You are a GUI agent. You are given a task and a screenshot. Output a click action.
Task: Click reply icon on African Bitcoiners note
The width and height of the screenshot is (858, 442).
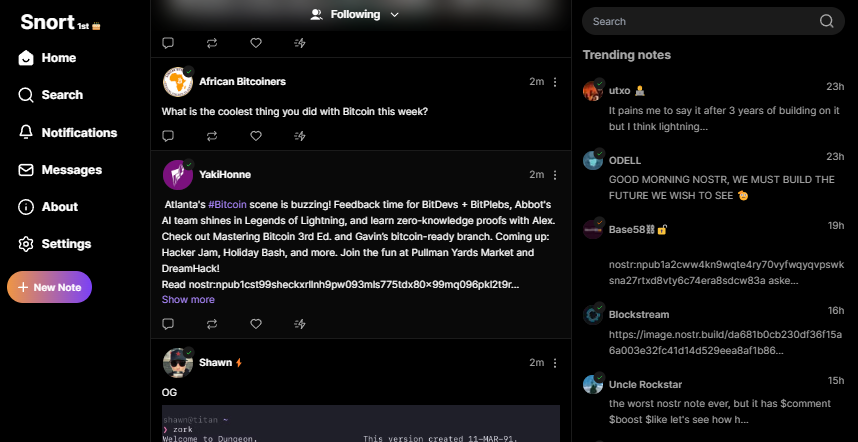click(x=168, y=135)
